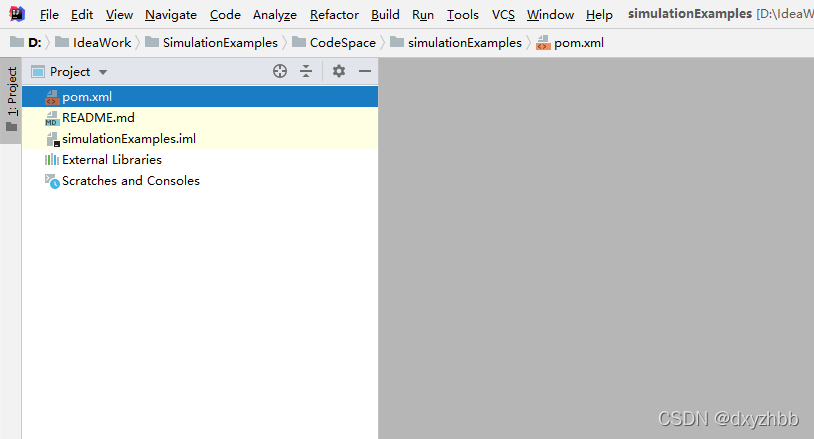814x439 pixels.
Task: Open the Refactor menu
Action: click(x=334, y=15)
